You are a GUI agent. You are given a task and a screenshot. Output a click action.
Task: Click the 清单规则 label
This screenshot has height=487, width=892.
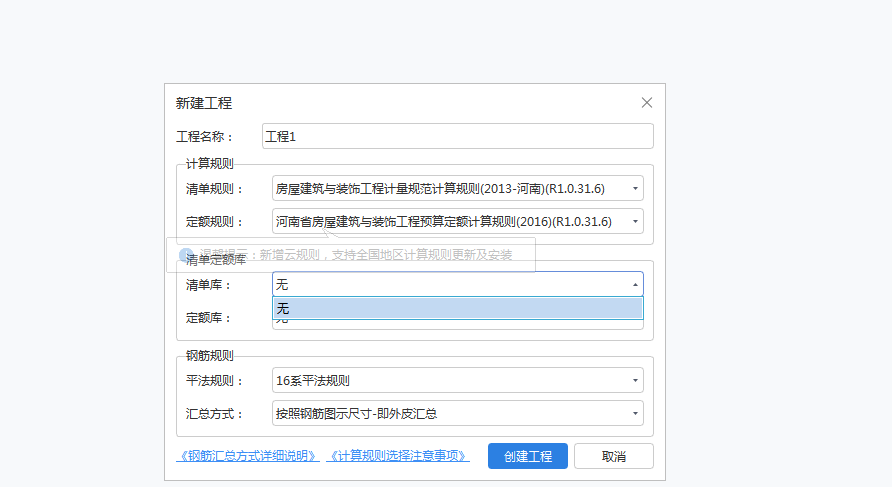click(x=214, y=188)
